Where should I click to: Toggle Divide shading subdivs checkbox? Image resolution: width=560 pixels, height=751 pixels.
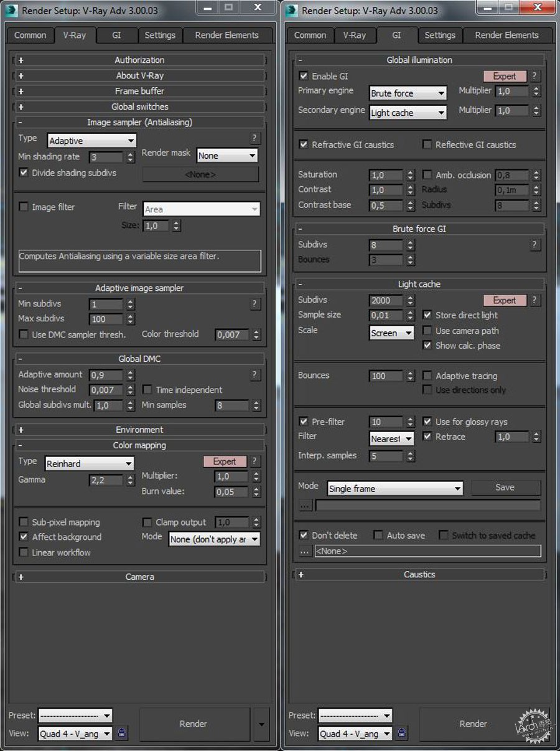pyautogui.click(x=24, y=172)
